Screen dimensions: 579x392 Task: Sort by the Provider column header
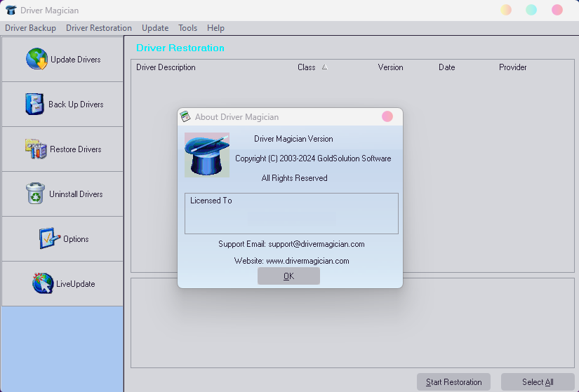(x=513, y=67)
